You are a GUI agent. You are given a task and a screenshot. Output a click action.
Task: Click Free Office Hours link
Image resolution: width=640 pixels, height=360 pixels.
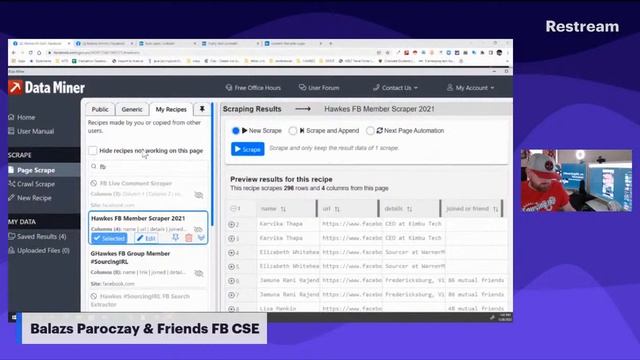253,88
